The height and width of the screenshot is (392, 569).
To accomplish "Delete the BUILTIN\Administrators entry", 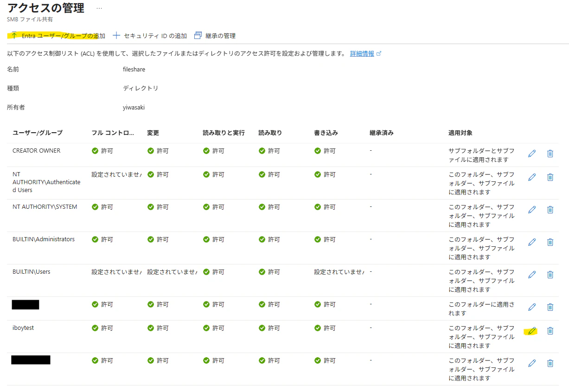I will coord(550,242).
